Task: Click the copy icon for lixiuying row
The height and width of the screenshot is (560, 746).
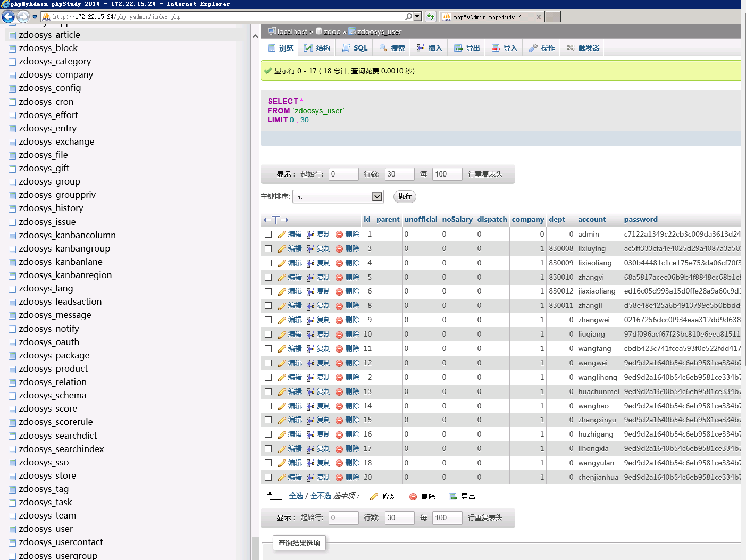Action: 311,249
